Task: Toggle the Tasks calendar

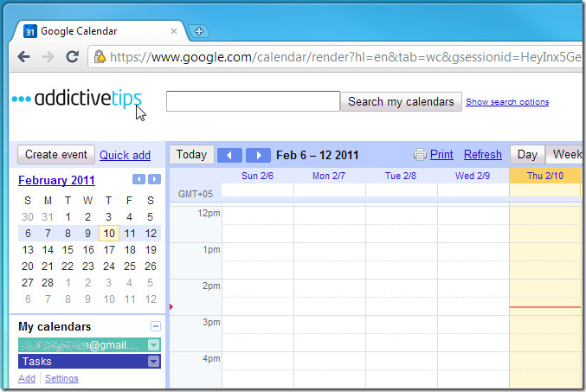Action: (82, 362)
